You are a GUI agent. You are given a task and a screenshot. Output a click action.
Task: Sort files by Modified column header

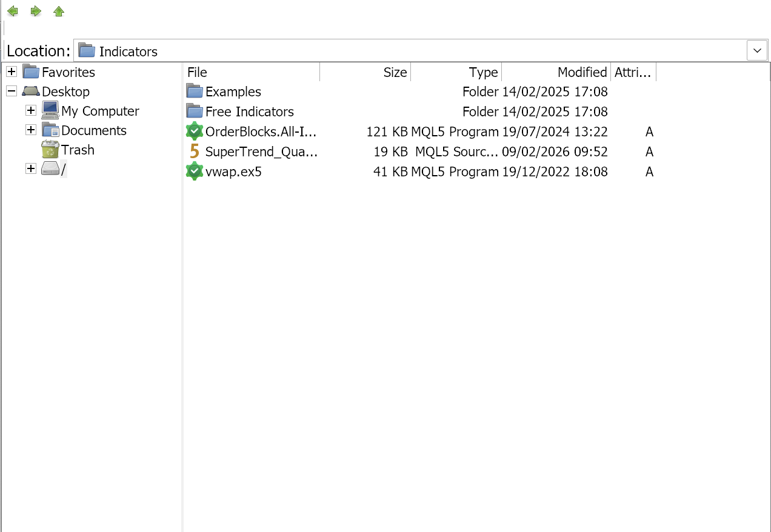(x=556, y=73)
